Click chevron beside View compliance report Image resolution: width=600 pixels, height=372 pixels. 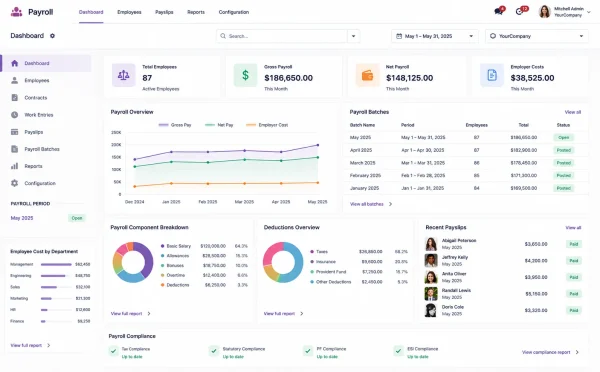577,352
